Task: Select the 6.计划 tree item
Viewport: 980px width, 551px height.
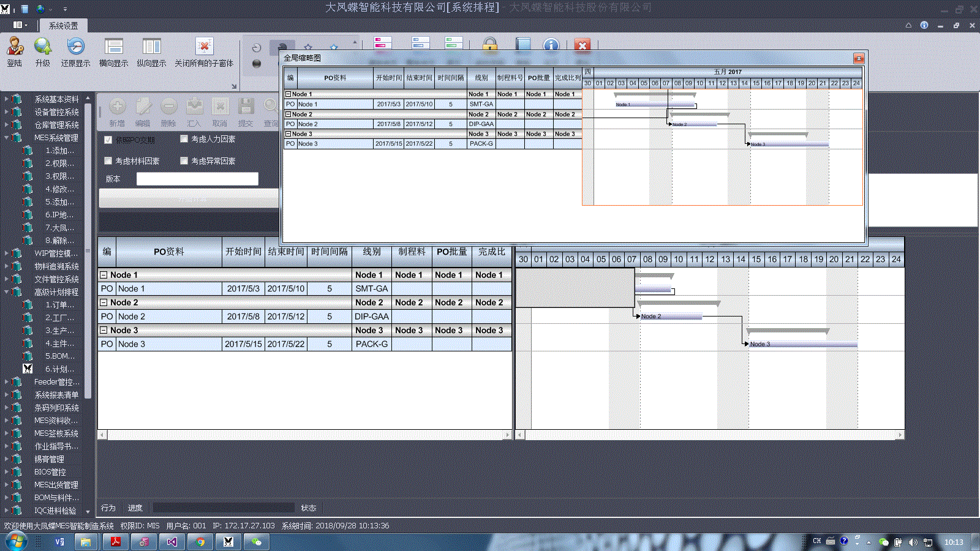Action: point(59,369)
